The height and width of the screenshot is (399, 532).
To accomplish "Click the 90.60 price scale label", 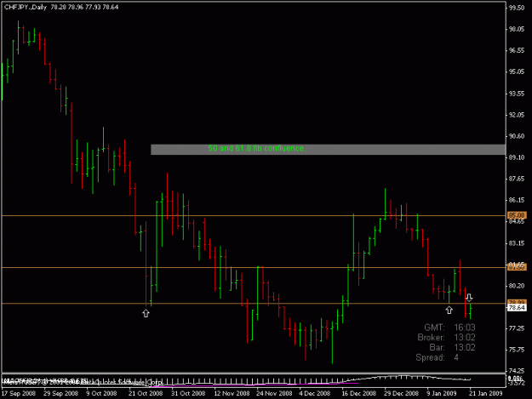I will point(517,136).
